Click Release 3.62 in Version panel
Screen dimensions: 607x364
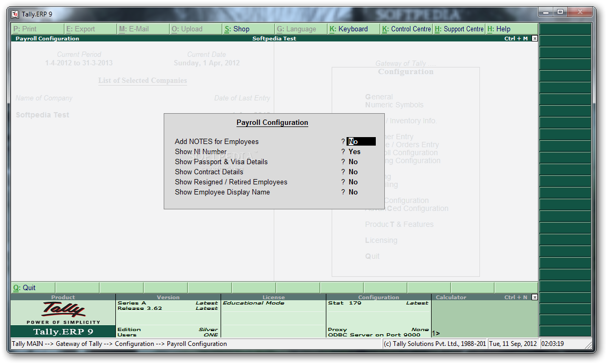click(x=140, y=308)
